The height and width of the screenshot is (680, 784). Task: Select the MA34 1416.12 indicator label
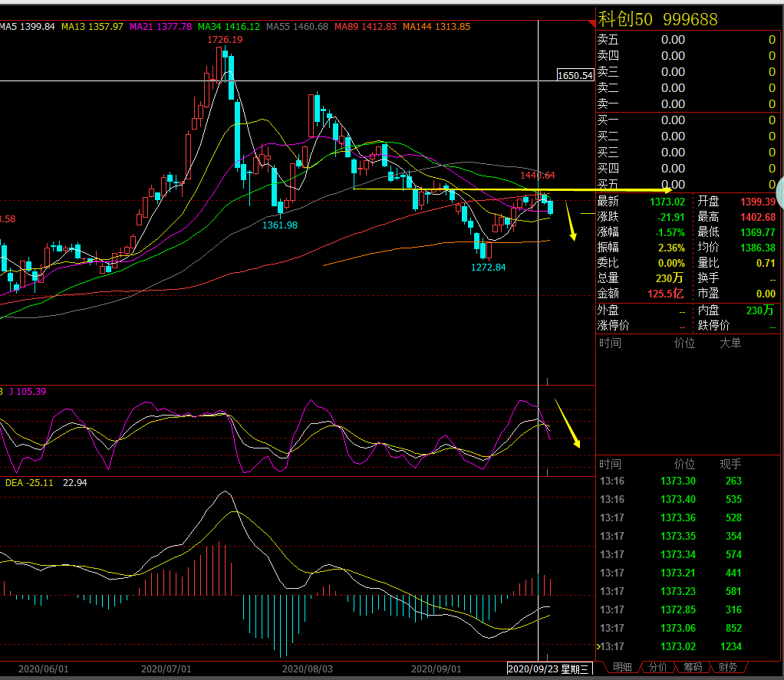pos(229,27)
